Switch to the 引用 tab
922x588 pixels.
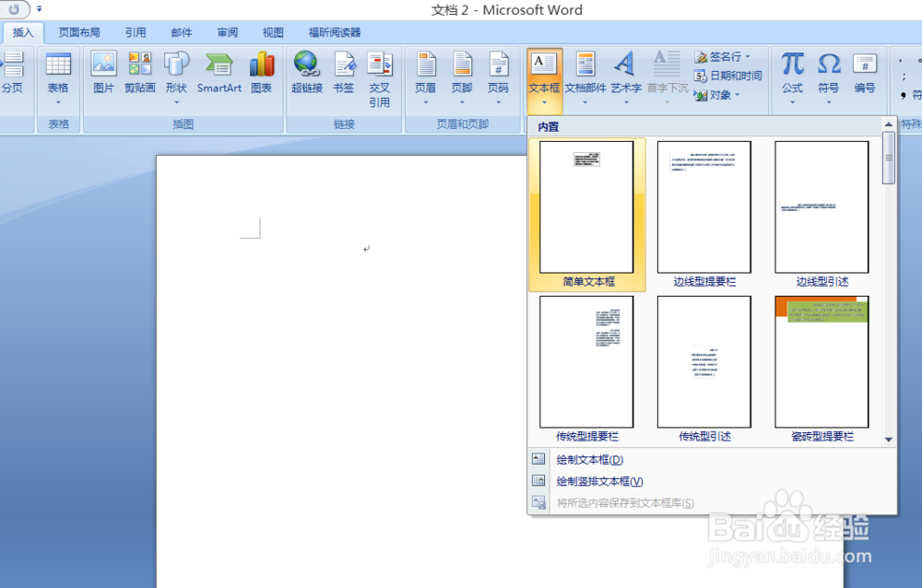click(136, 32)
